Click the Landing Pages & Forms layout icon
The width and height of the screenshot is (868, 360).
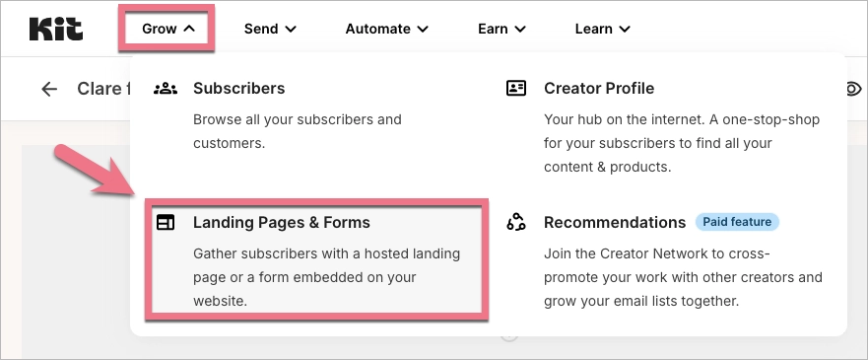point(165,222)
